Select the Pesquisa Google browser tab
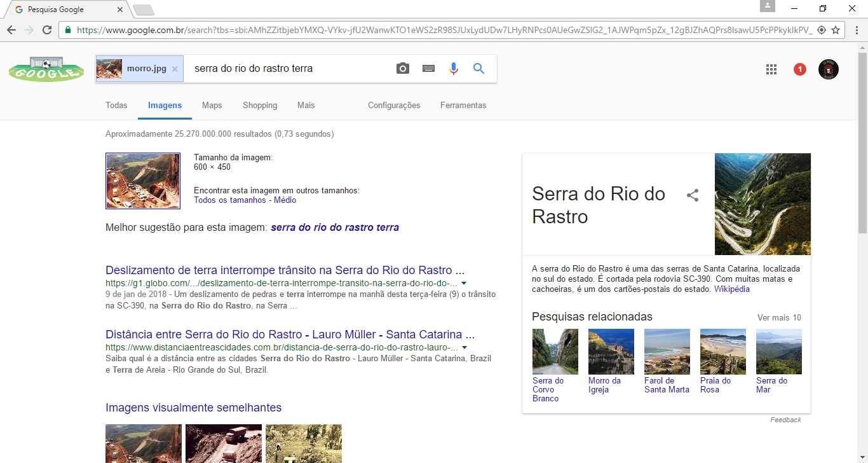 (67, 10)
